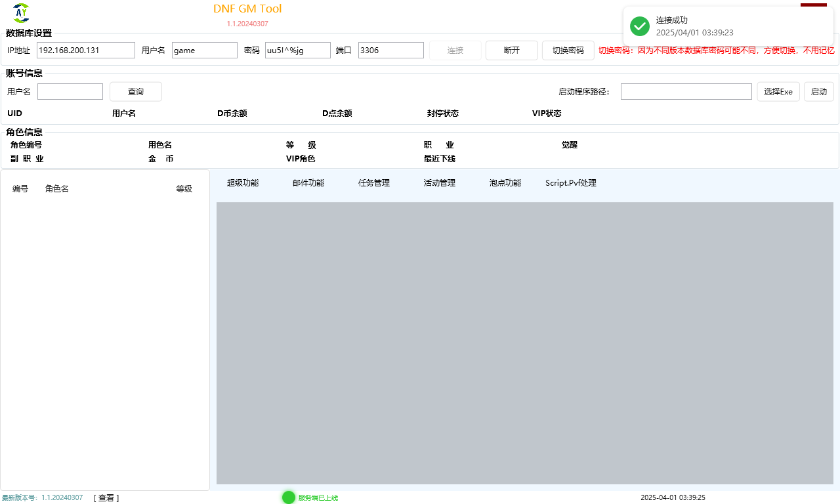
Task: Focus the account 用户名 search field
Action: (x=70, y=92)
